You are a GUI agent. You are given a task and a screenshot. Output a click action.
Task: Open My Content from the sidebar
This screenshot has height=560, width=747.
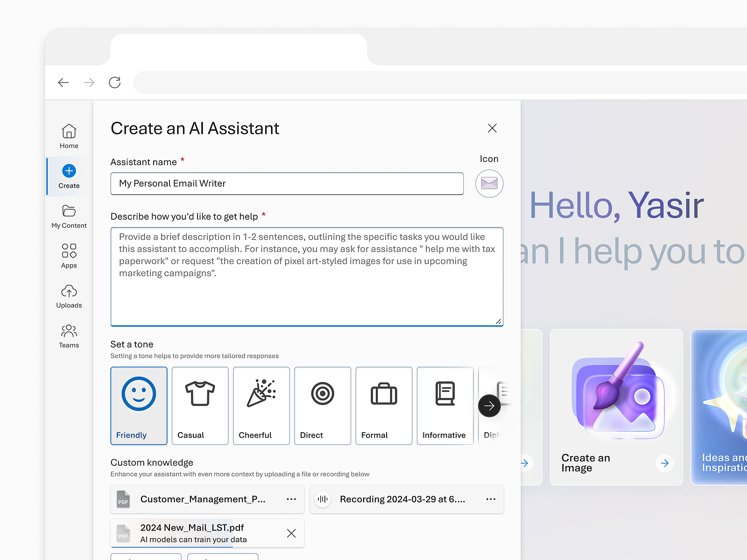pos(69,217)
